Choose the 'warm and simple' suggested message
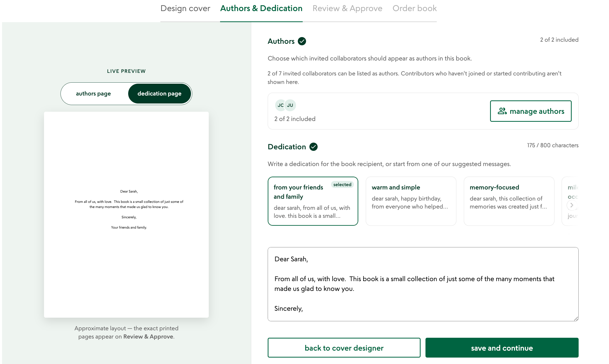Screen dimensions: 609x364 point(411,201)
